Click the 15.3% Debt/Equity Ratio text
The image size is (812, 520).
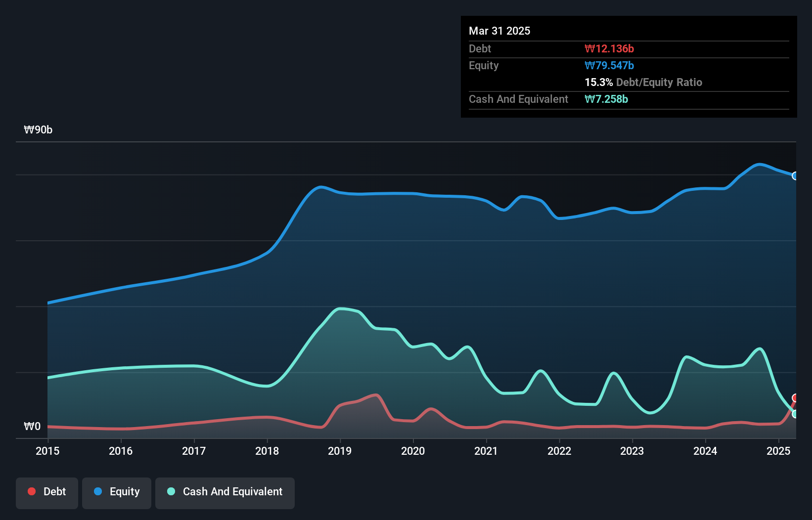click(x=643, y=82)
